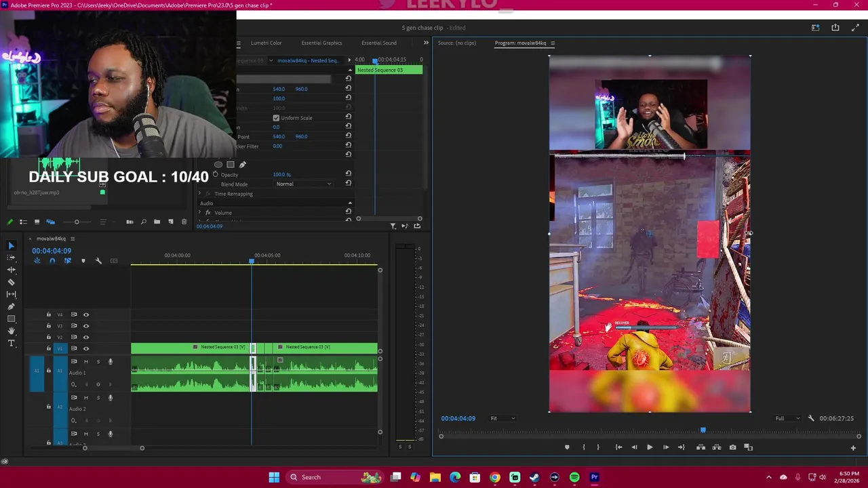Click the Lift button in Program monitor

[701, 447]
